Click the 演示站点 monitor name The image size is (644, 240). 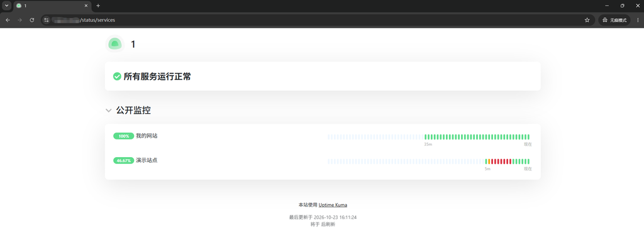point(147,160)
